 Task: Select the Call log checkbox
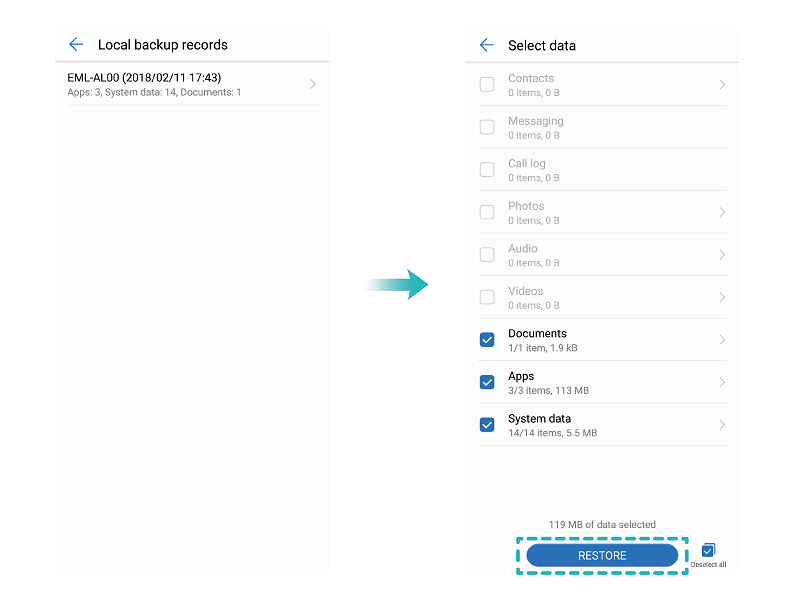coord(487,169)
